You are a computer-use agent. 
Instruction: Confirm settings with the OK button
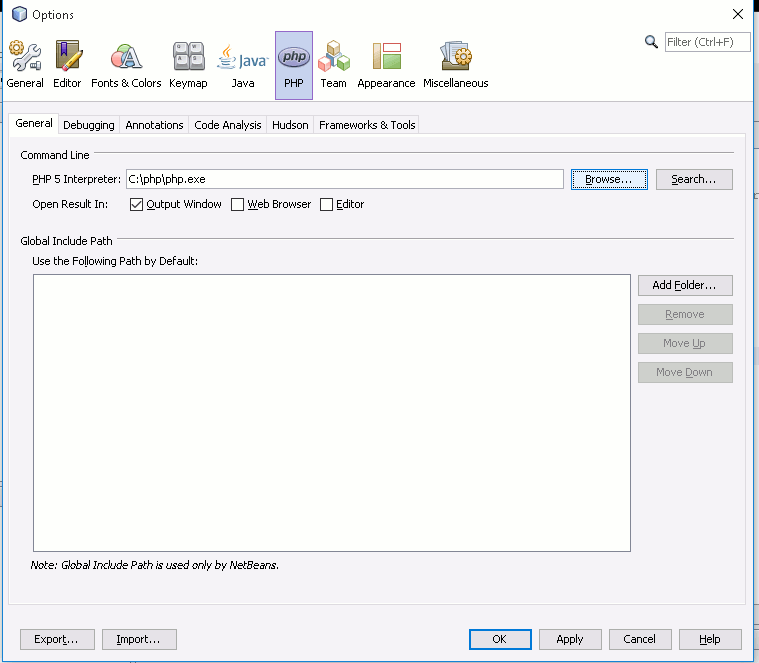coord(500,639)
